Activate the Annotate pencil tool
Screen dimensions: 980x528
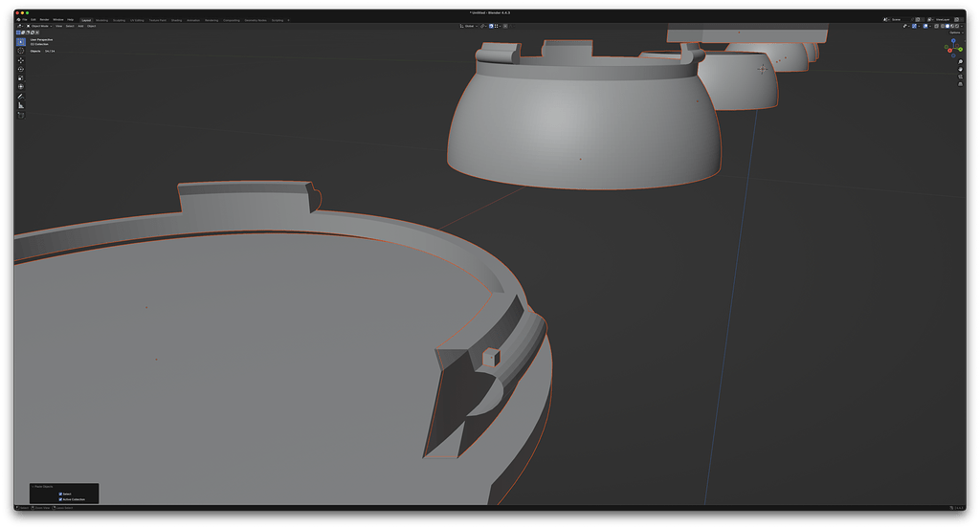[x=21, y=97]
